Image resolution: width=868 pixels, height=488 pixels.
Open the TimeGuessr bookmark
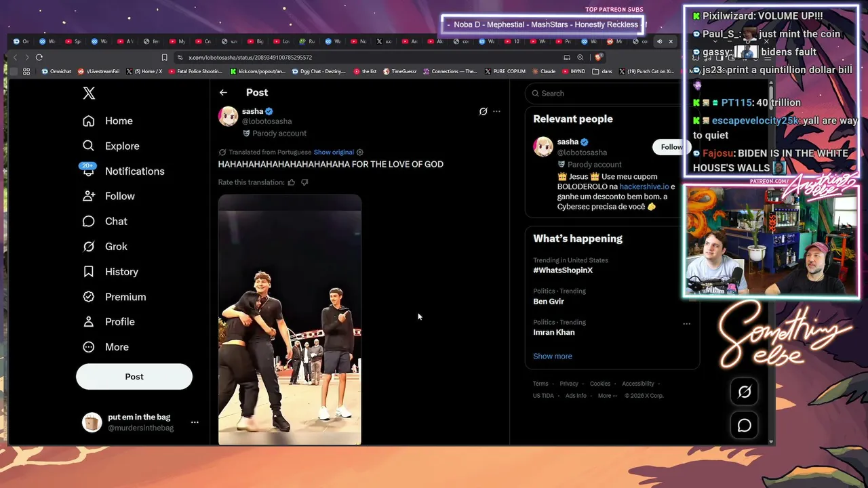click(x=399, y=71)
